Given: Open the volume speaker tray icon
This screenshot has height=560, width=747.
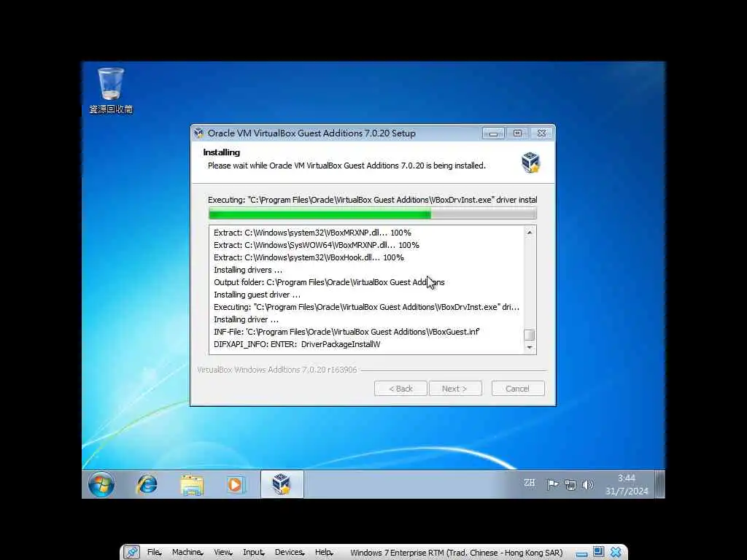Looking at the screenshot, I should tap(587, 485).
